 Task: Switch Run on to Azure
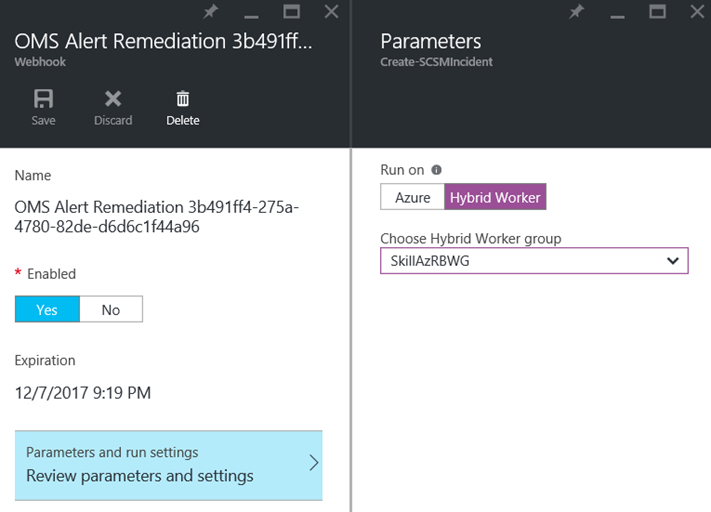coord(412,197)
